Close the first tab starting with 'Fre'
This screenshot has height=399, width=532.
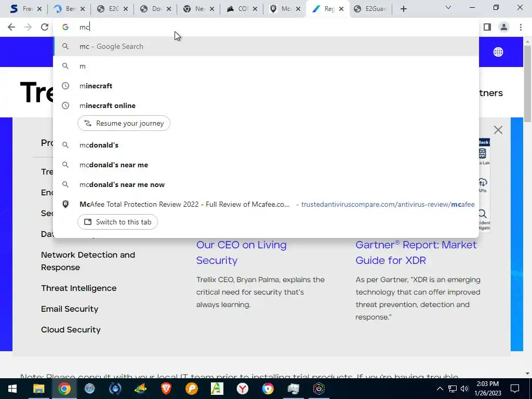[39, 9]
